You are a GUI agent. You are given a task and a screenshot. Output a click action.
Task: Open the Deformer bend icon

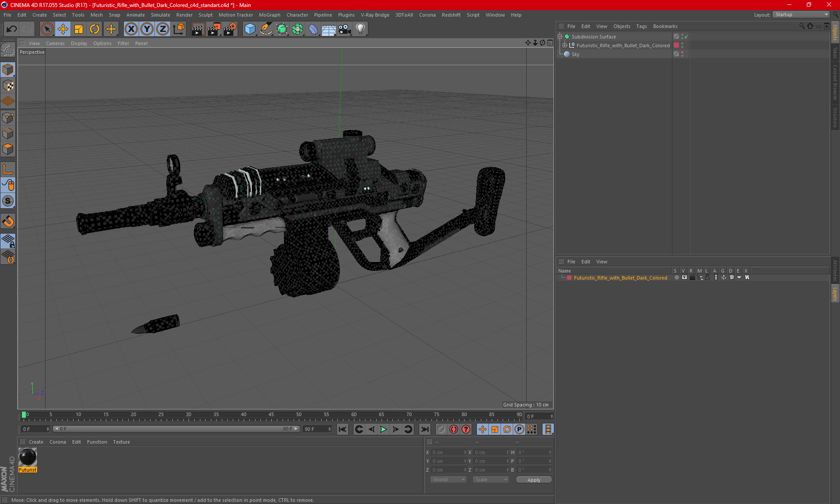pyautogui.click(x=313, y=29)
